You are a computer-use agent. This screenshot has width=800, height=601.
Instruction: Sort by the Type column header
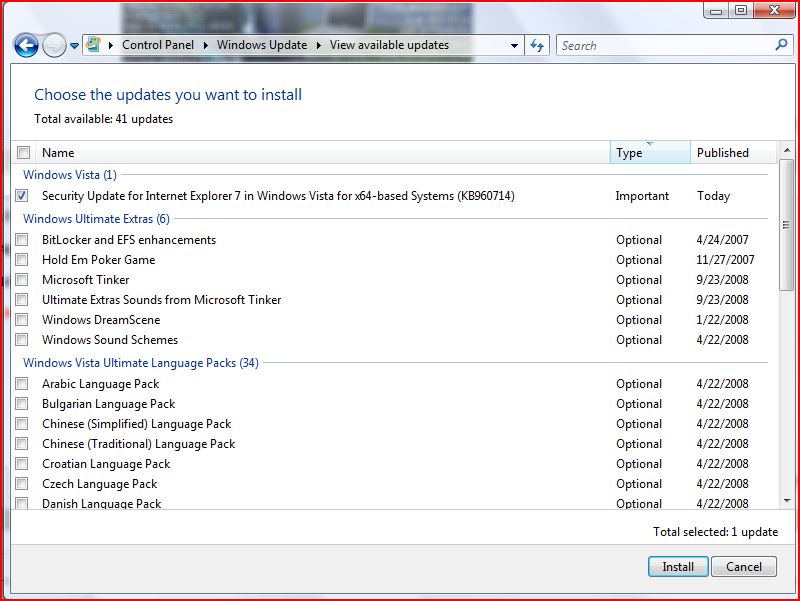click(x=650, y=153)
